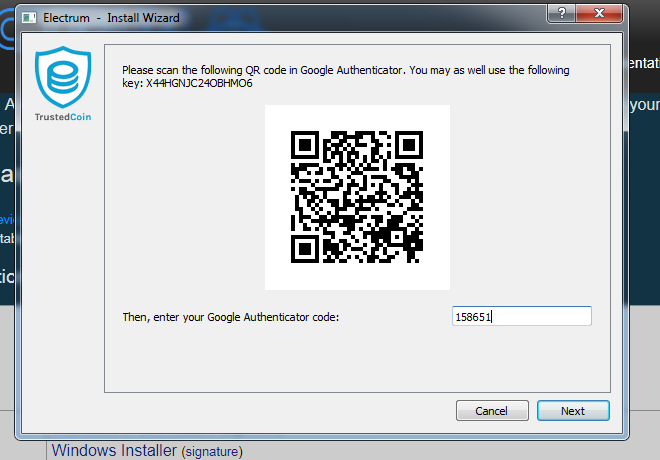Image resolution: width=660 pixels, height=460 pixels.
Task: Click the Electrum icon in the title bar
Action: click(x=29, y=18)
